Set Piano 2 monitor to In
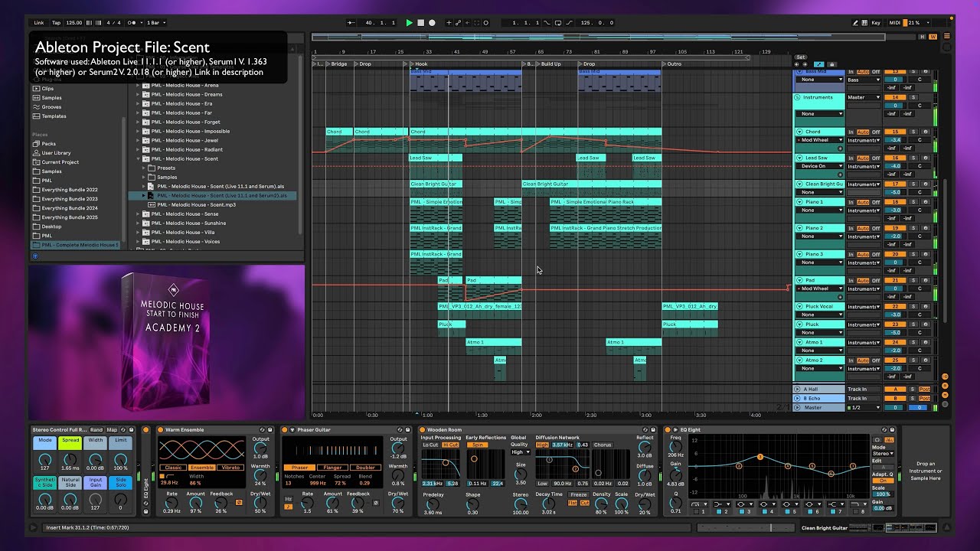Viewport: 980px width, 551px height. (x=851, y=228)
